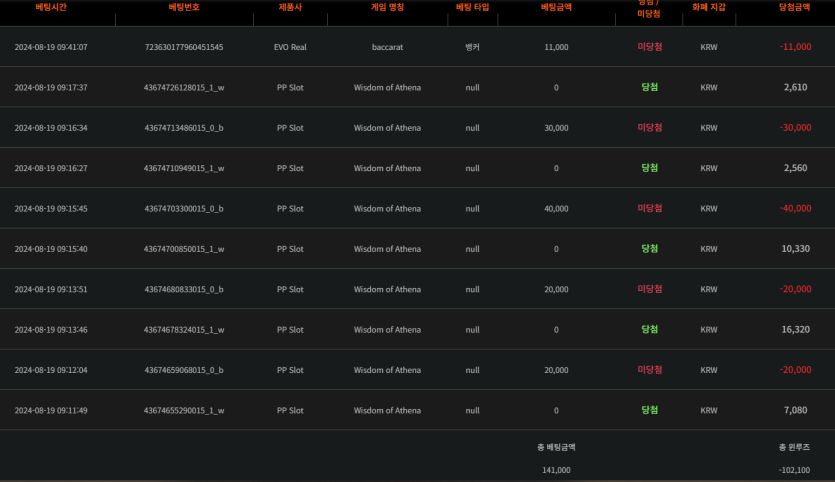Click the 베팅금액 column header
This screenshot has width=835, height=482.
tap(556, 7)
